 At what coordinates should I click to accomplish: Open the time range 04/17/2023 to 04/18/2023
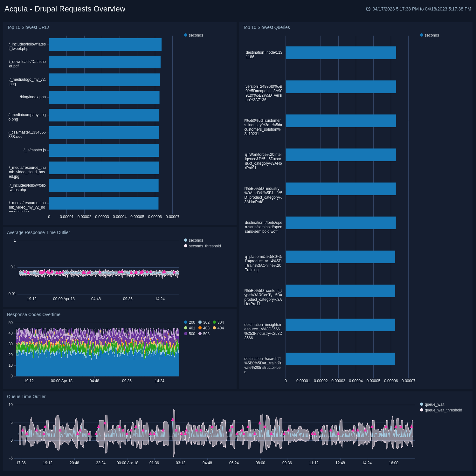point(421,9)
